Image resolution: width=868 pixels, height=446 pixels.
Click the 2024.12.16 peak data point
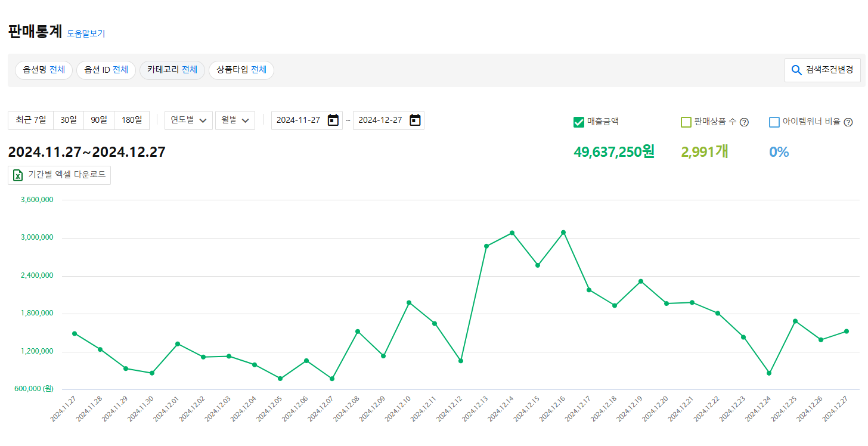pyautogui.click(x=563, y=233)
